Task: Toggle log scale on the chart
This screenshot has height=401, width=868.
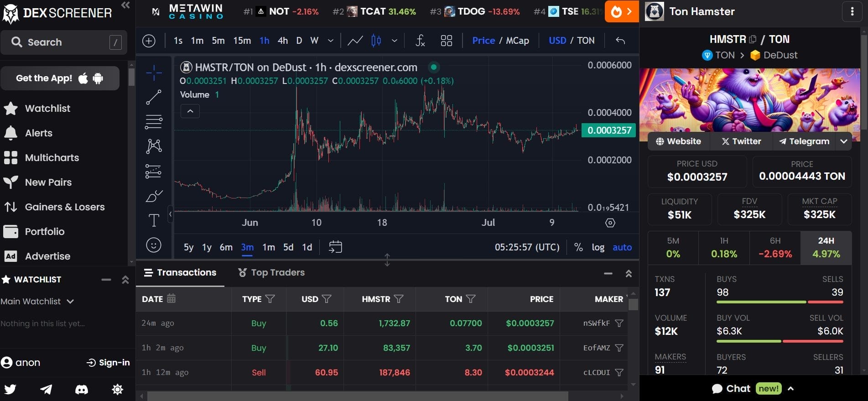Action: point(598,247)
